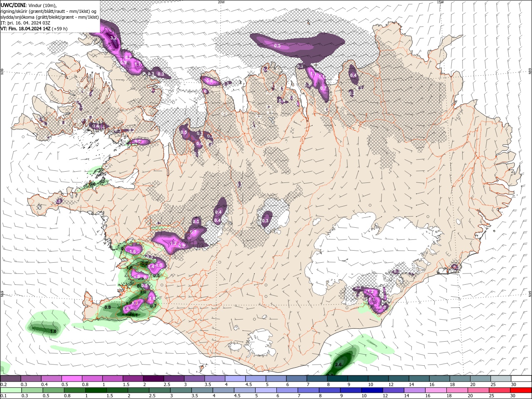Pick the darkest green swatch between 1 and 1.5
This screenshot has width=532, height=399.
[96, 390]
